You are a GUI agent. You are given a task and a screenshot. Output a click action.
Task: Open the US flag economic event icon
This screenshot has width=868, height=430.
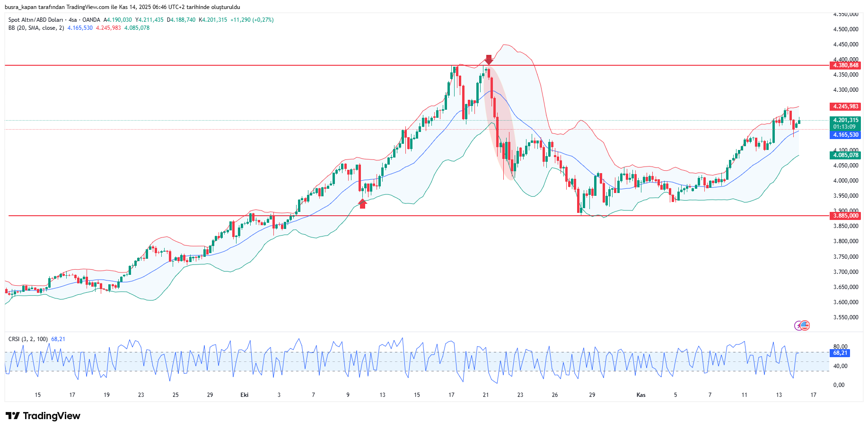[x=805, y=325]
